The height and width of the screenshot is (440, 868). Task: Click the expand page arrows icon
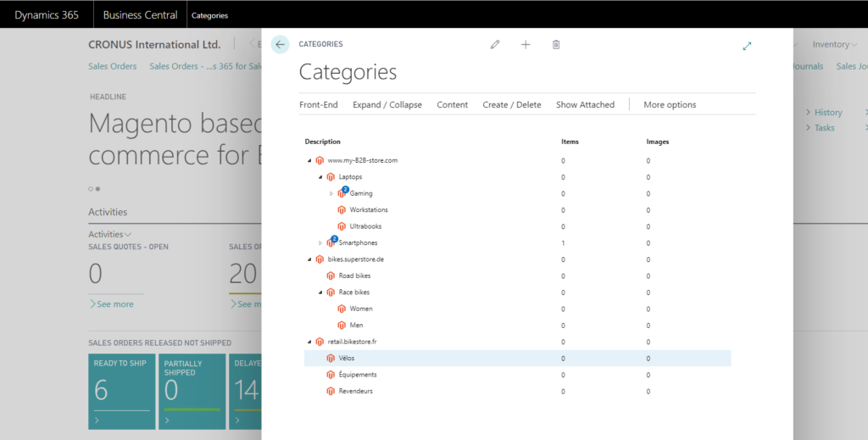tap(748, 46)
